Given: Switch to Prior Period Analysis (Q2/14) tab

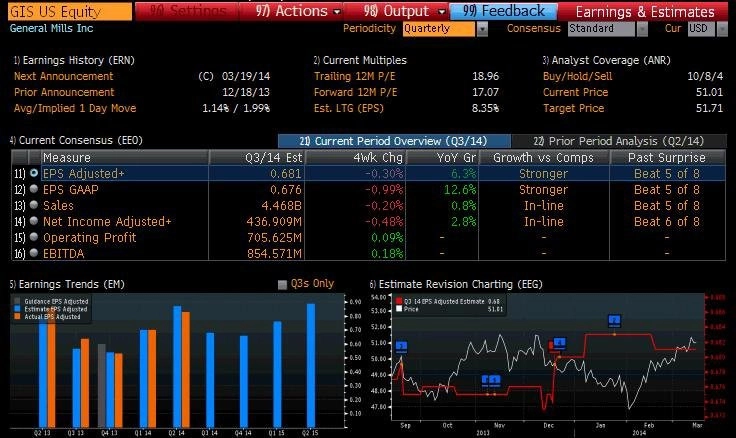Looking at the screenshot, I should click(x=619, y=141).
